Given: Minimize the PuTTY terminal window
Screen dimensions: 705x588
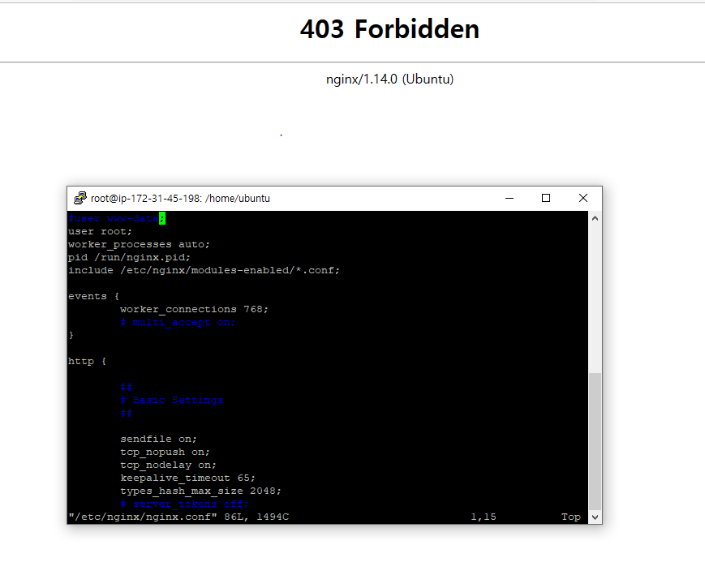Looking at the screenshot, I should click(509, 198).
